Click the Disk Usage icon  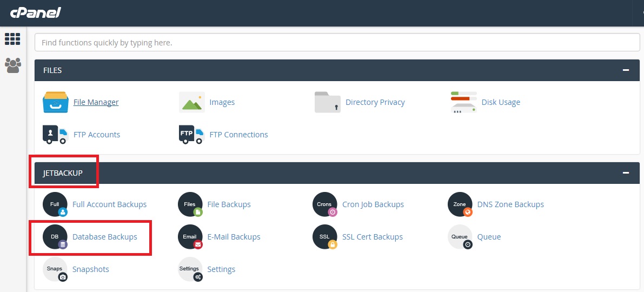[464, 102]
